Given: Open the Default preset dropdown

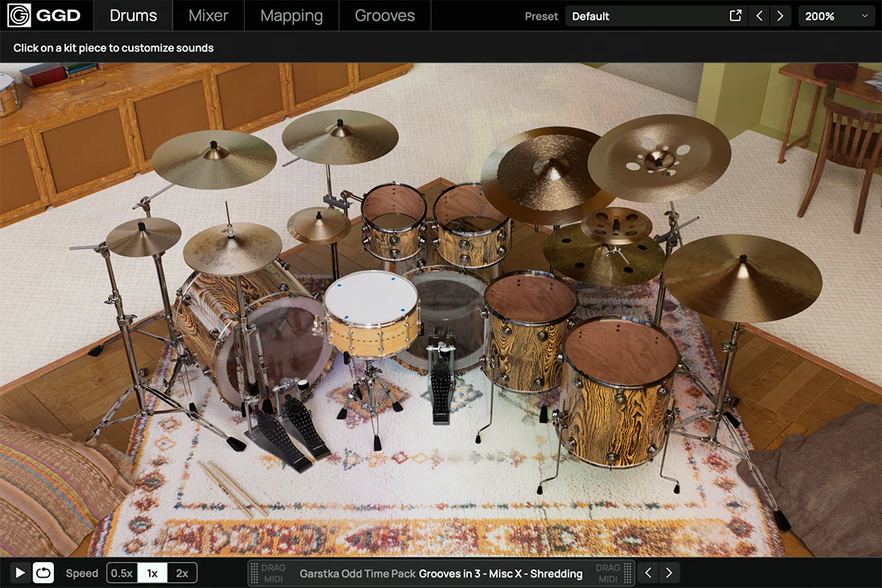Looking at the screenshot, I should coord(644,16).
